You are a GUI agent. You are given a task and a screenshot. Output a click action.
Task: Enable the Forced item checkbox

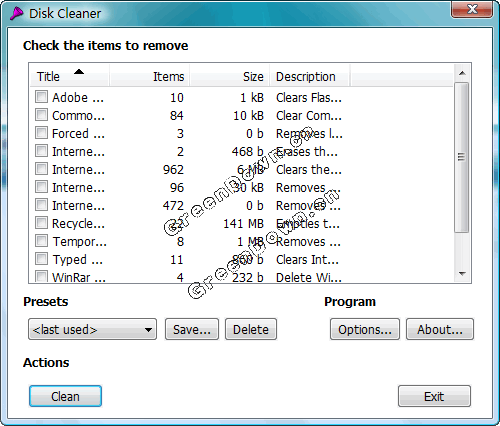tap(41, 133)
